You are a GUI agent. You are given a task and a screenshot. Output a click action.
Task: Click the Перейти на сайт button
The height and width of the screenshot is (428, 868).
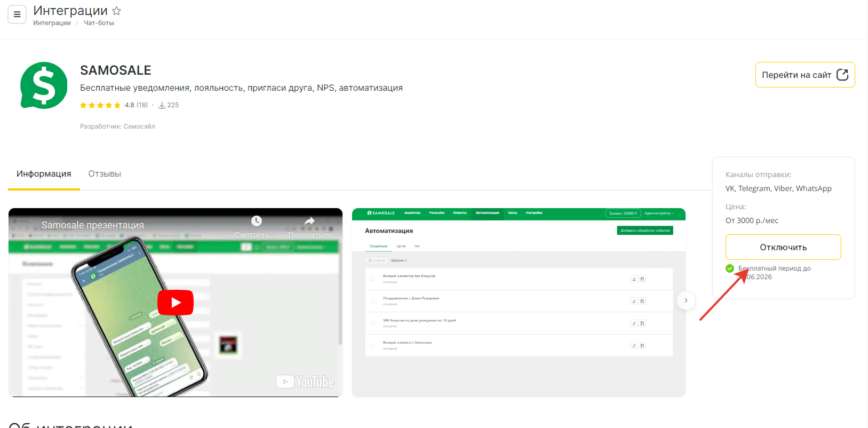coord(805,75)
